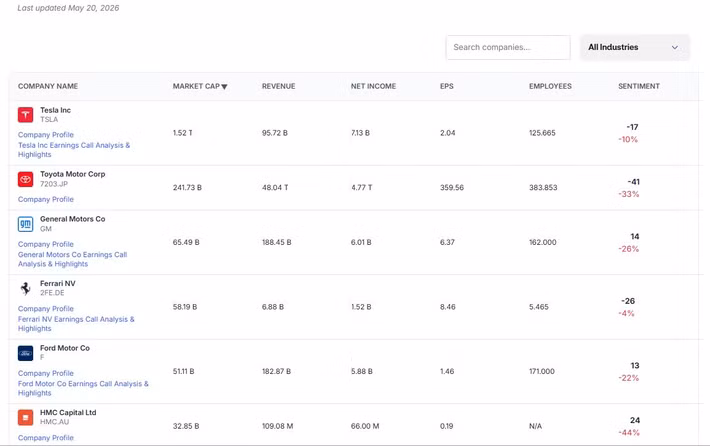Sort by the Employees column header
Image resolution: width=710 pixels, height=446 pixels.
pos(550,86)
